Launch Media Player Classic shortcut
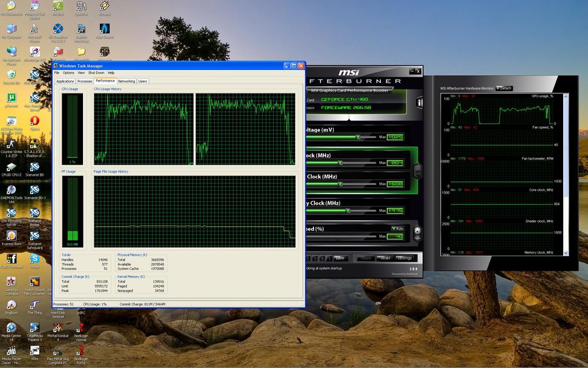This screenshot has height=368, width=588. 12,355
